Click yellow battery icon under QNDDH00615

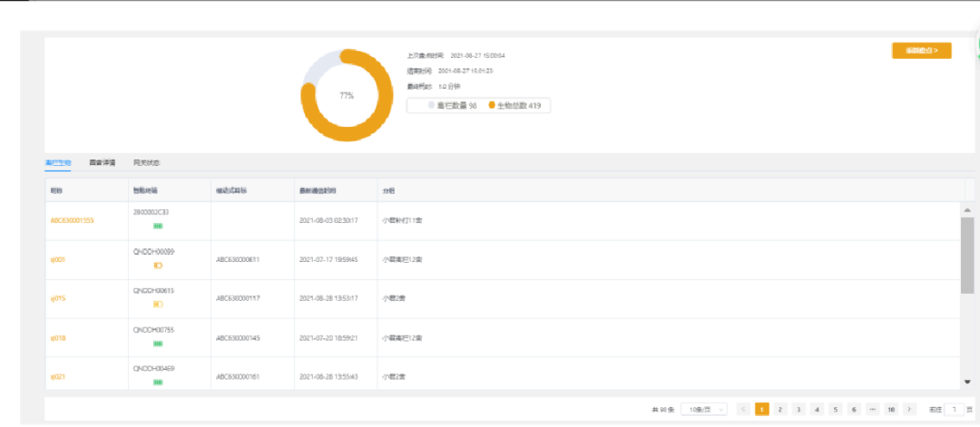[x=158, y=305]
